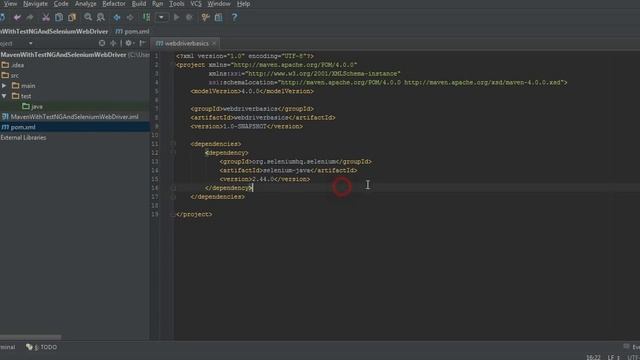The width and height of the screenshot is (640, 360).
Task: Click the LF line separator in status bar
Action: pyautogui.click(x=613, y=357)
